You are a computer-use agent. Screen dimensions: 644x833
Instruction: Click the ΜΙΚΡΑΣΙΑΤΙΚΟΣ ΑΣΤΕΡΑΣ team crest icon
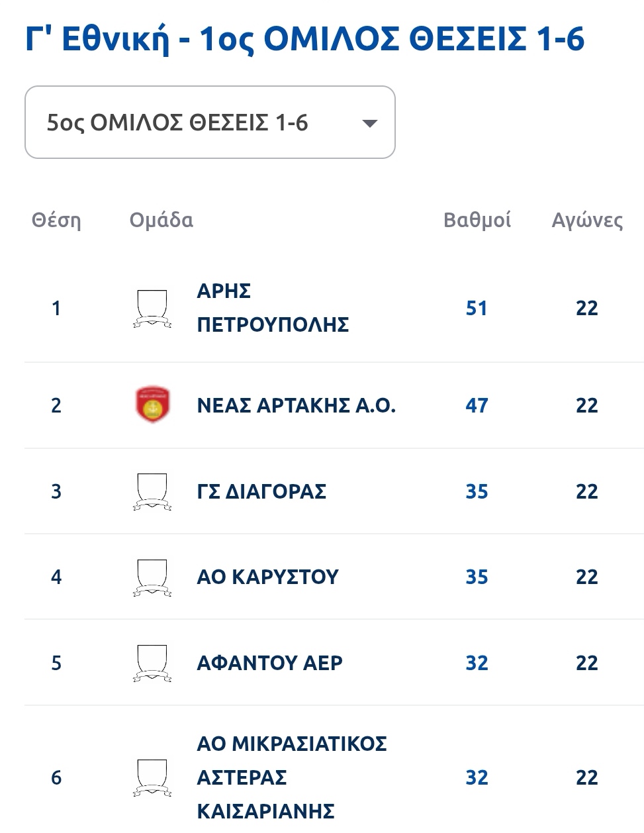click(152, 777)
